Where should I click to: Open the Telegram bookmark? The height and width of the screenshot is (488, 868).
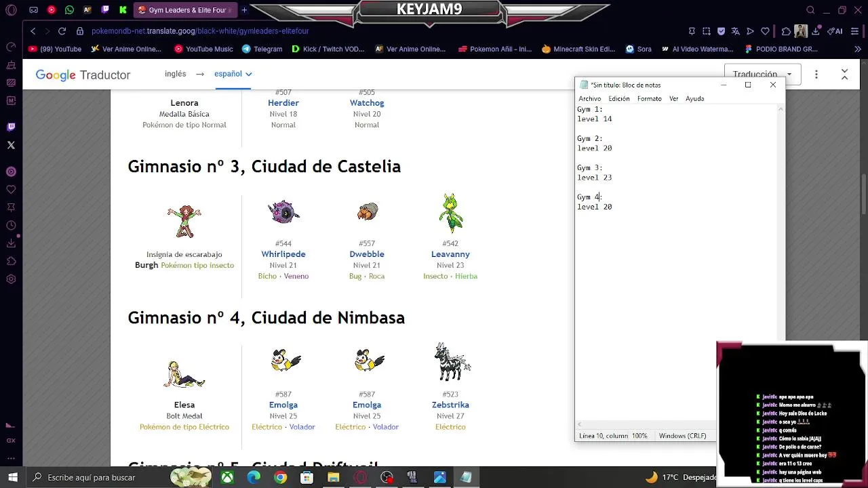[262, 49]
